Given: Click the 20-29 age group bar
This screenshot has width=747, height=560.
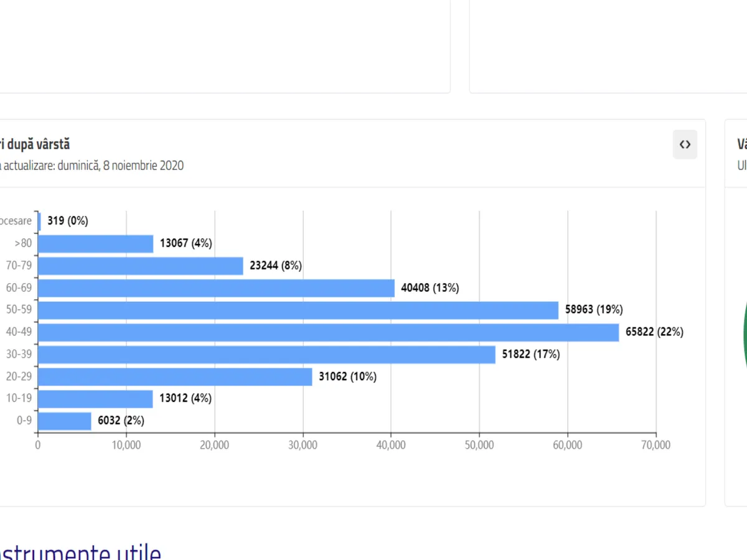Looking at the screenshot, I should (x=175, y=376).
